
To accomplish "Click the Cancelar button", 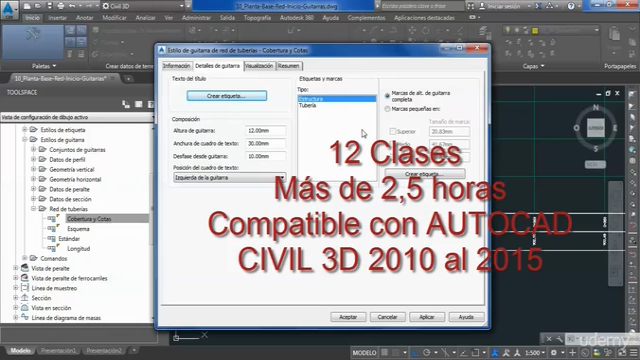I will coord(387,317).
